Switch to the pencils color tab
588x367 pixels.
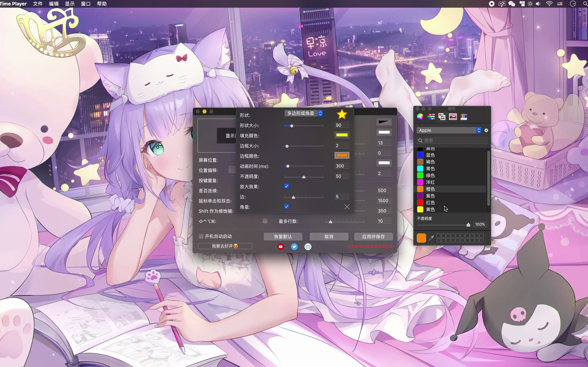[464, 117]
